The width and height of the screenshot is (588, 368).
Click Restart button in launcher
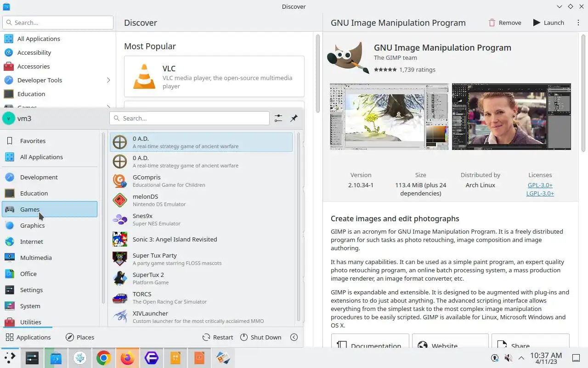[x=218, y=337]
